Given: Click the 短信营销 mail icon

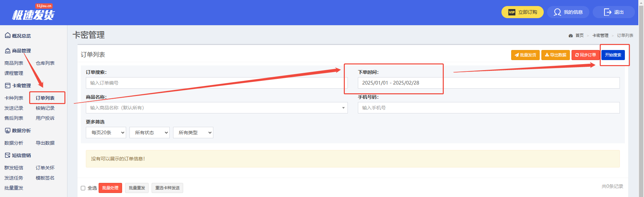Looking at the screenshot, I should 7,155.
